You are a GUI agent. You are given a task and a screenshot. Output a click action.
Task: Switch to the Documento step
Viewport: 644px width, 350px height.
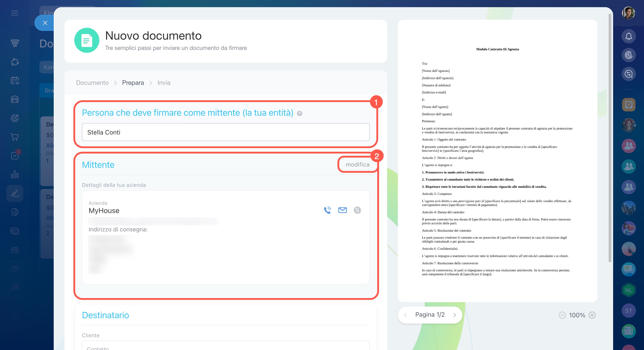[x=92, y=83]
